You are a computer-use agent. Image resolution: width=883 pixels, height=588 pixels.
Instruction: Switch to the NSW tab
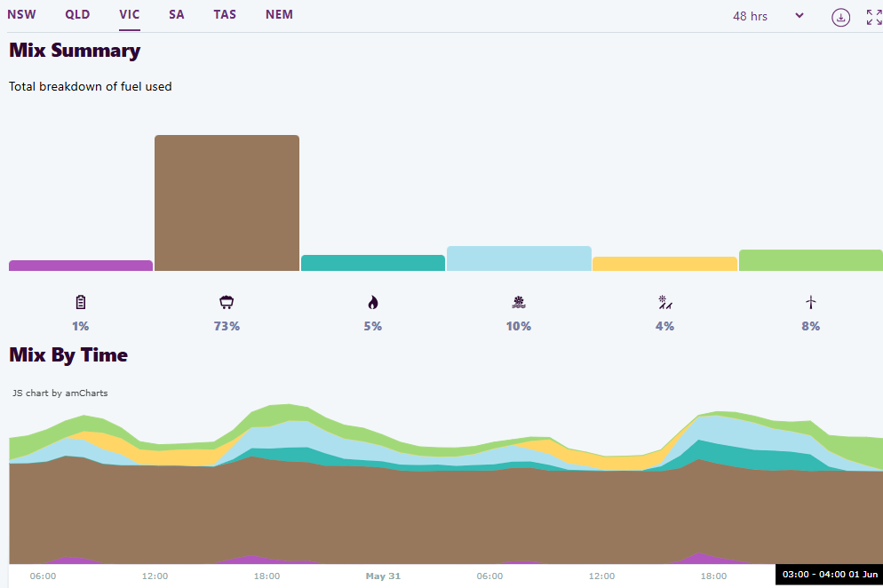click(x=21, y=15)
